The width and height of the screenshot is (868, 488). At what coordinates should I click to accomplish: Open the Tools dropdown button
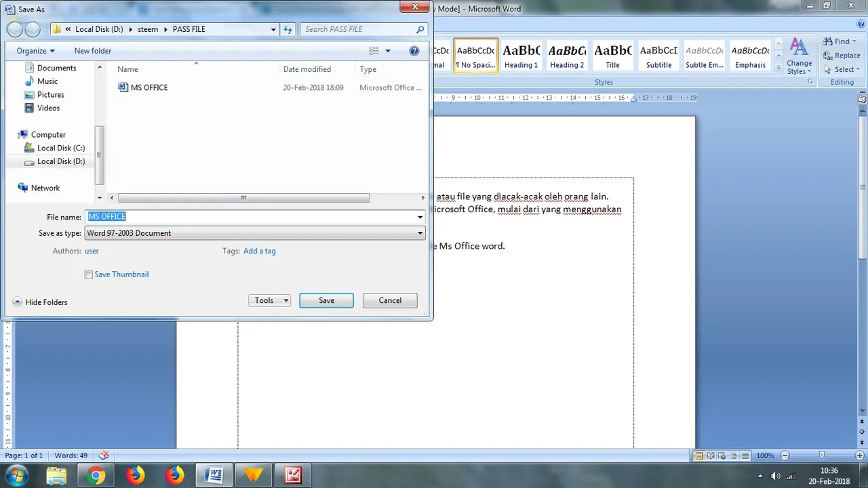[x=270, y=300]
